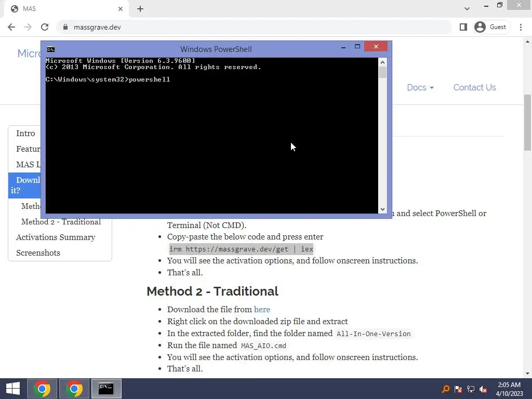The image size is (532, 399).
Task: Close the MAS browser tab
Action: coord(121,9)
